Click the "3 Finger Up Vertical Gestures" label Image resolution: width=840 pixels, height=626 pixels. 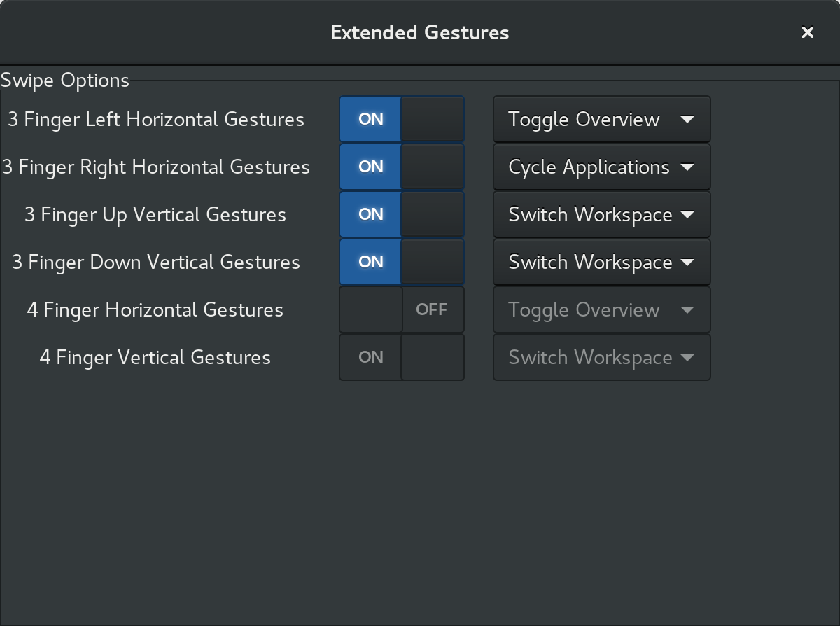click(x=155, y=214)
